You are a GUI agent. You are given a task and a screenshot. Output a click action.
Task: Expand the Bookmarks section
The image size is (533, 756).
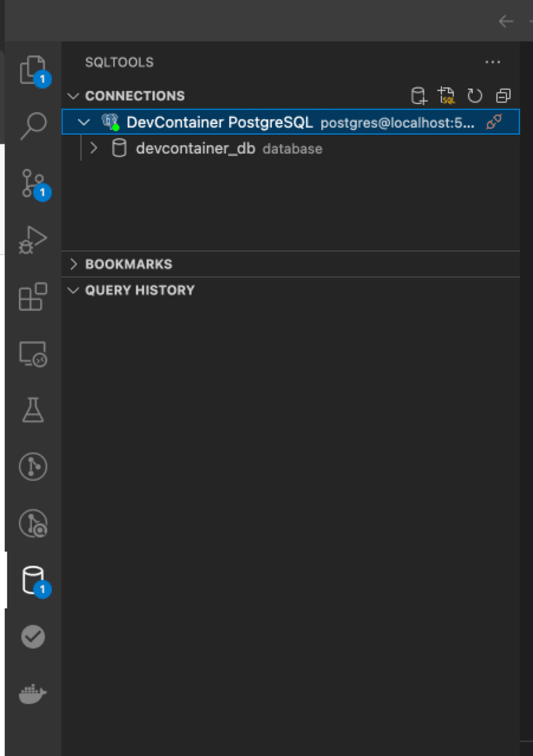pyautogui.click(x=74, y=264)
